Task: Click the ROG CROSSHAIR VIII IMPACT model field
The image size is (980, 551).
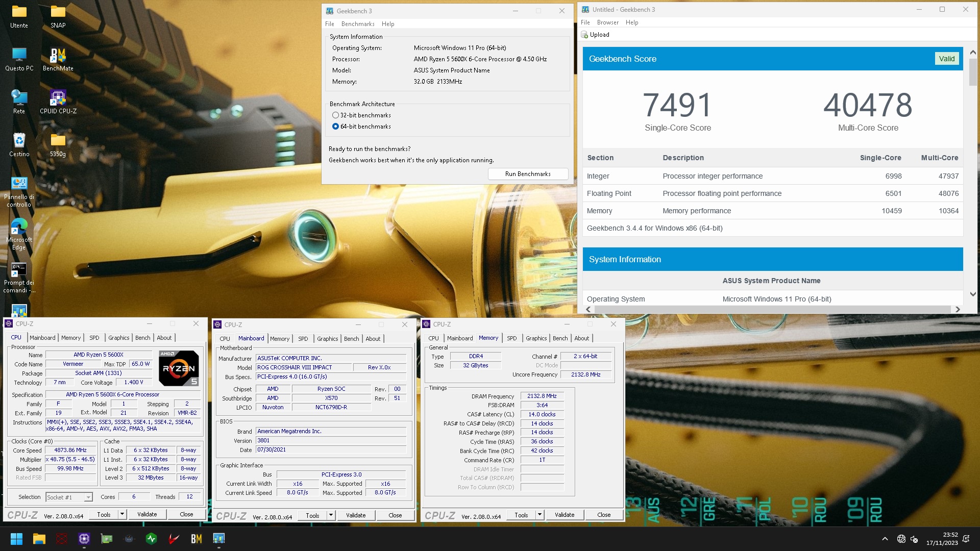Action: pyautogui.click(x=304, y=367)
